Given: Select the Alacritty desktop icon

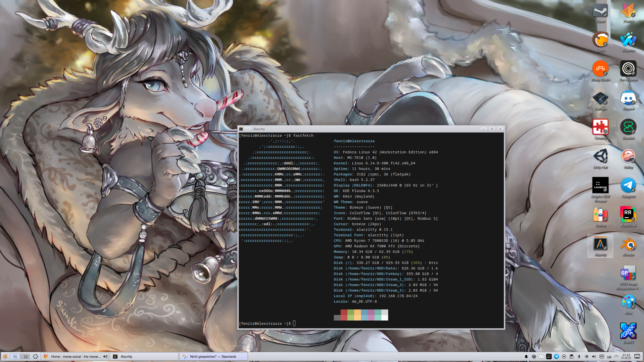Looking at the screenshot, I should pos(600,246).
